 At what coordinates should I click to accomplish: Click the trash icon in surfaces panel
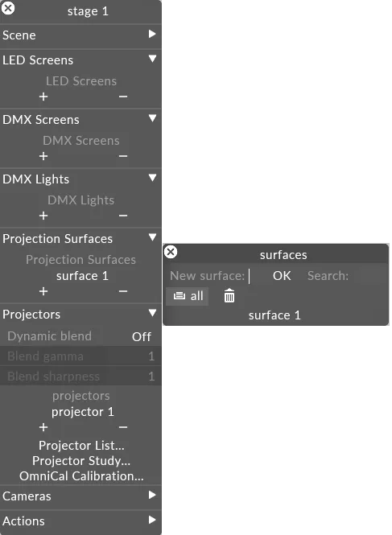[x=229, y=296]
